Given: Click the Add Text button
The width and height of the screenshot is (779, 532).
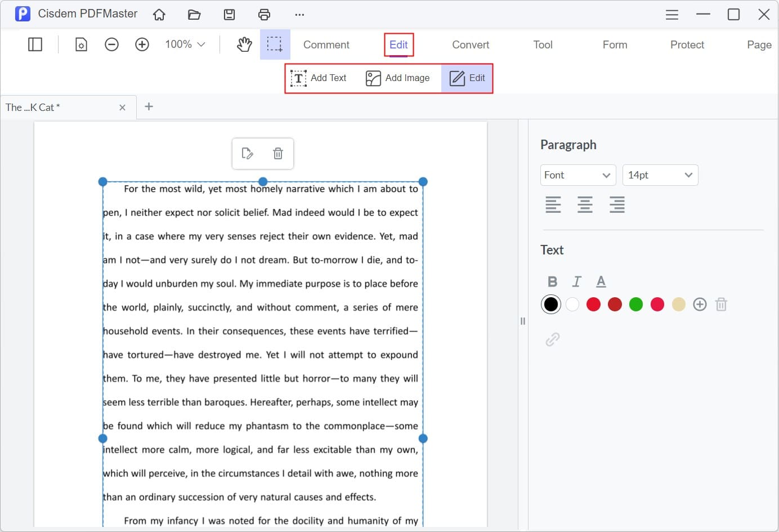Looking at the screenshot, I should click(x=319, y=78).
